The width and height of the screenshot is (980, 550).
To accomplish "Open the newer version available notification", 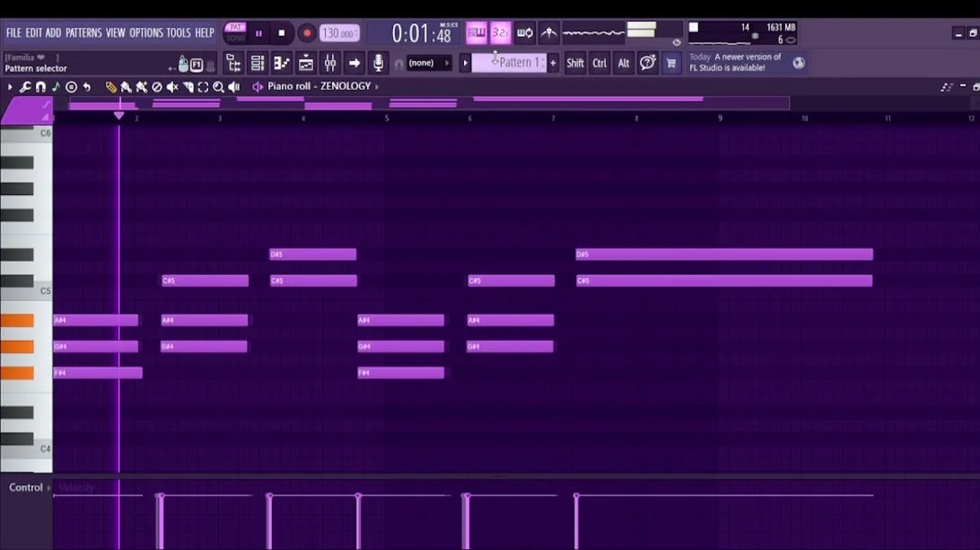I will tap(736, 63).
